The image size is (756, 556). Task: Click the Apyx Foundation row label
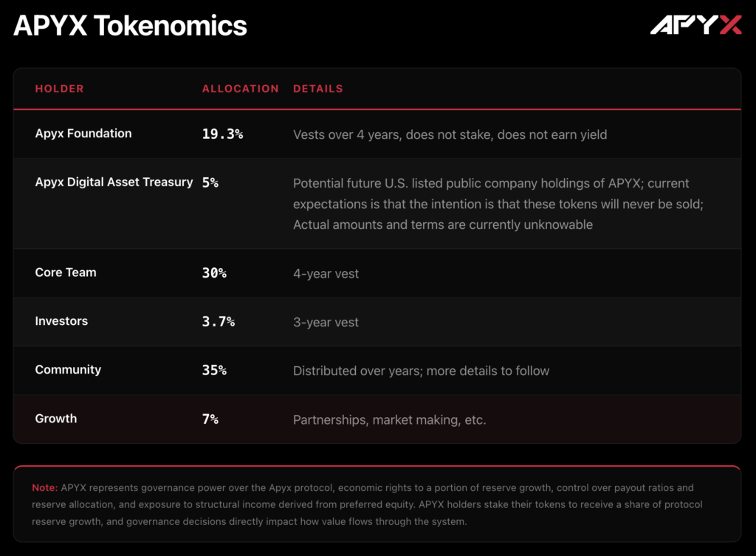(x=83, y=134)
